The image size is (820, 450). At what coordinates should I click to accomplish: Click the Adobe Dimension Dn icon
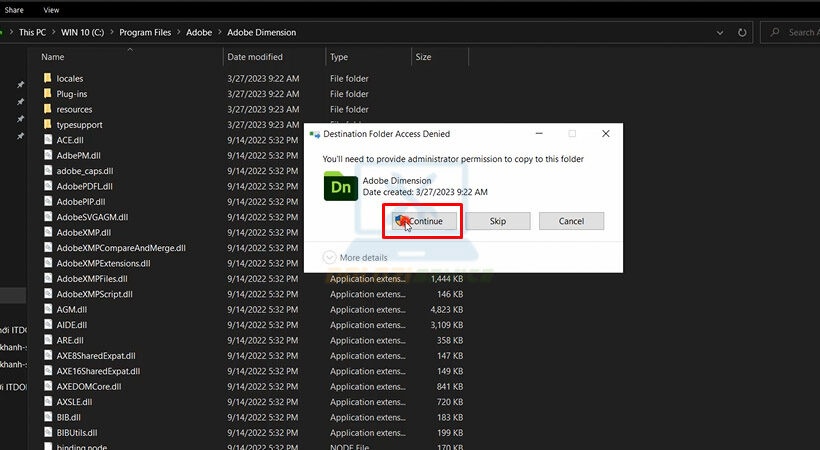(x=341, y=186)
